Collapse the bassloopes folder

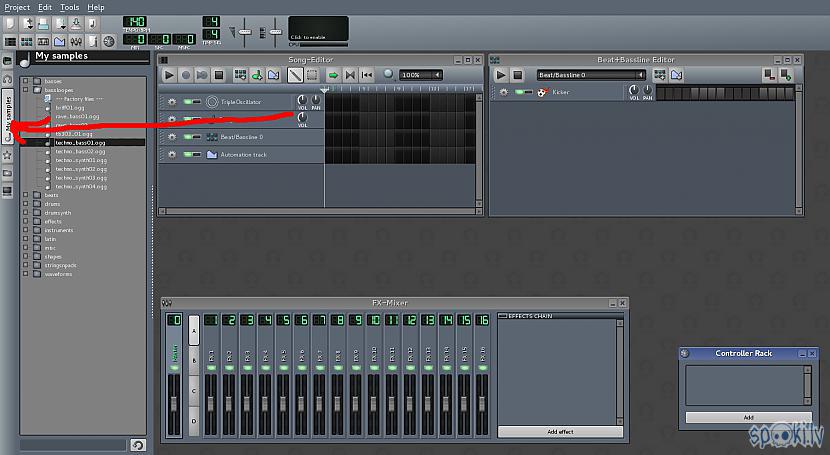pyautogui.click(x=25, y=90)
